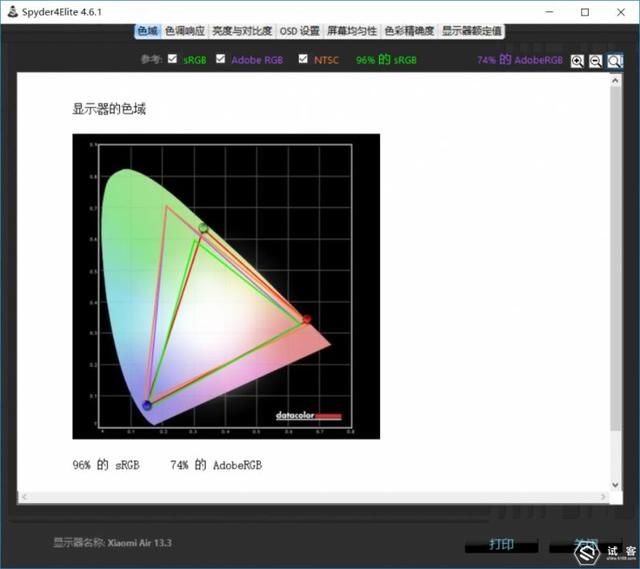Disable the NTSC reference checkbox
640x569 pixels.
(x=303, y=59)
